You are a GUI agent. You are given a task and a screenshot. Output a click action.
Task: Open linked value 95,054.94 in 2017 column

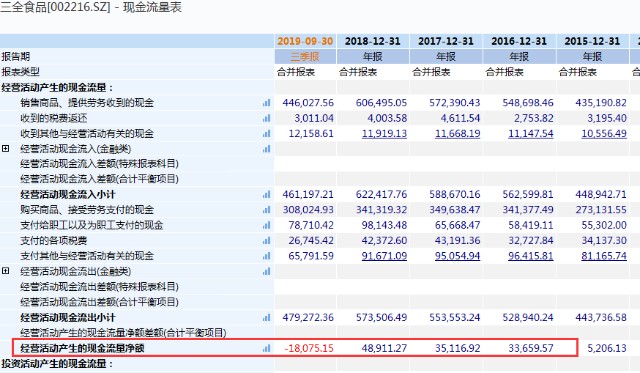(458, 256)
